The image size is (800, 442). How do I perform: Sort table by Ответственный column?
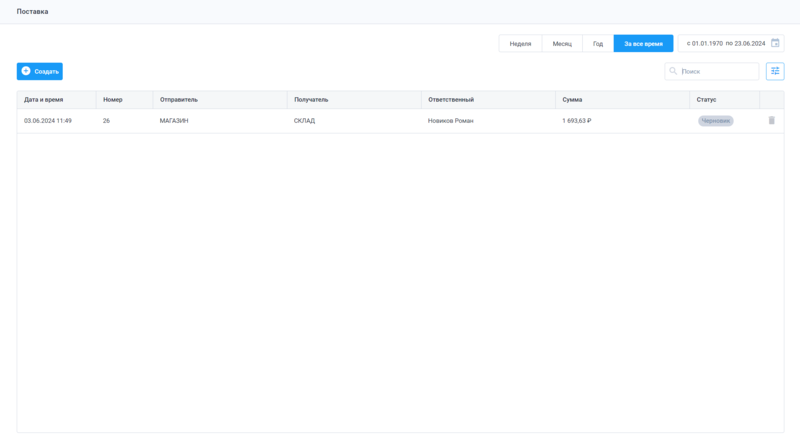pos(450,100)
